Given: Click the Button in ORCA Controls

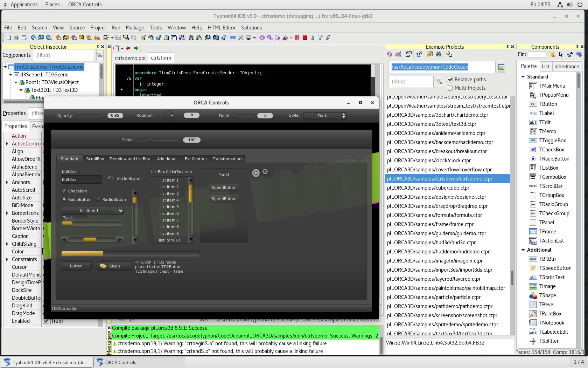Looking at the screenshot, I should click(76, 266).
